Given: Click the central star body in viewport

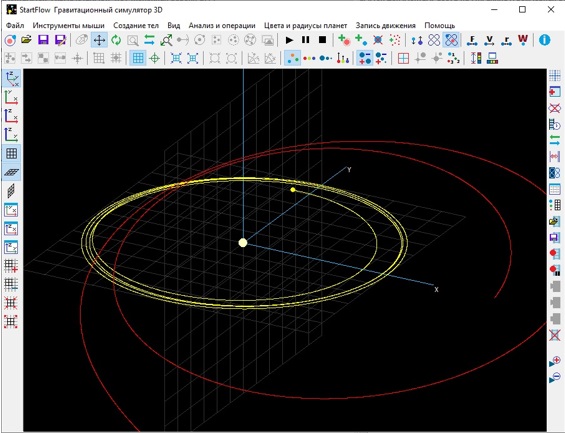Looking at the screenshot, I should (243, 243).
